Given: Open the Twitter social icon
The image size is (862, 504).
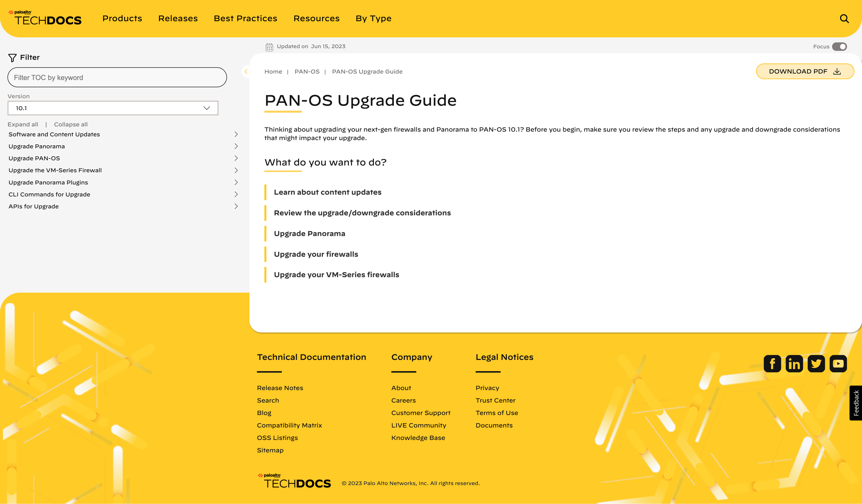Looking at the screenshot, I should click(x=816, y=363).
